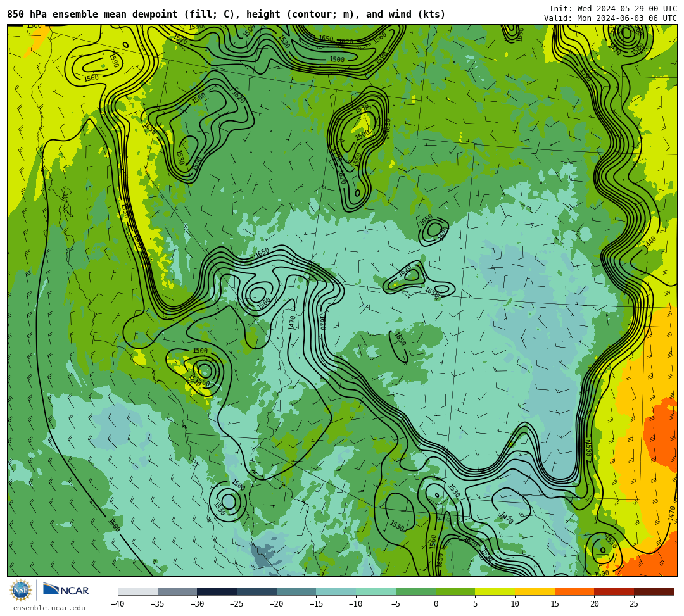The width and height of the screenshot is (684, 616).
Task: Click the colorbar label '-20'
Action: pyautogui.click(x=277, y=604)
